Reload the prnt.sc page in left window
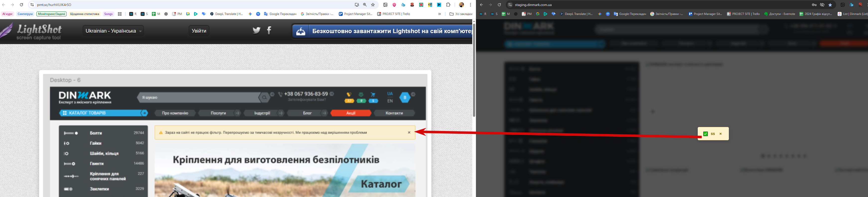This screenshot has width=868, height=197. pos(22,5)
